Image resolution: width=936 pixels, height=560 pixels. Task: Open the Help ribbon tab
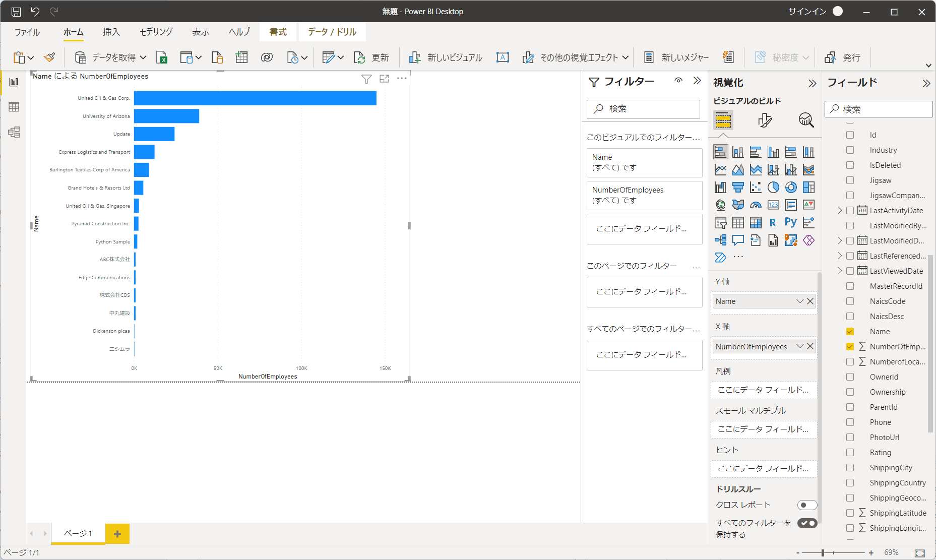239,32
